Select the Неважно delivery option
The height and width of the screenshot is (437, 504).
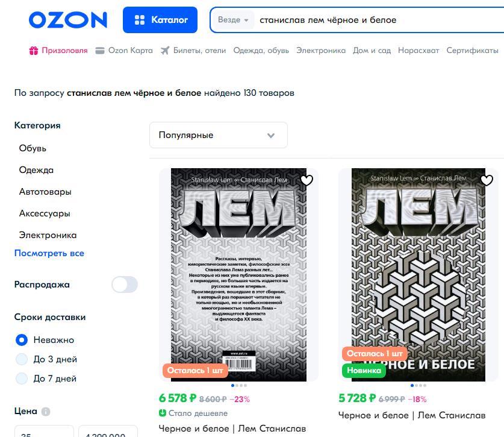tap(22, 340)
